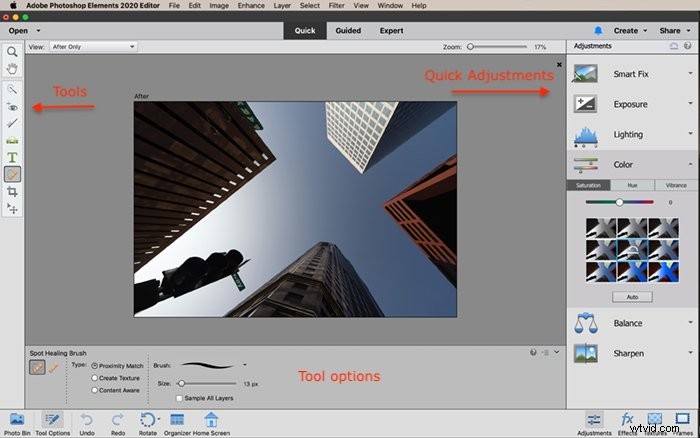Pick the bottom-right color preview thumbnail
This screenshot has height=438, width=700.
663,272
